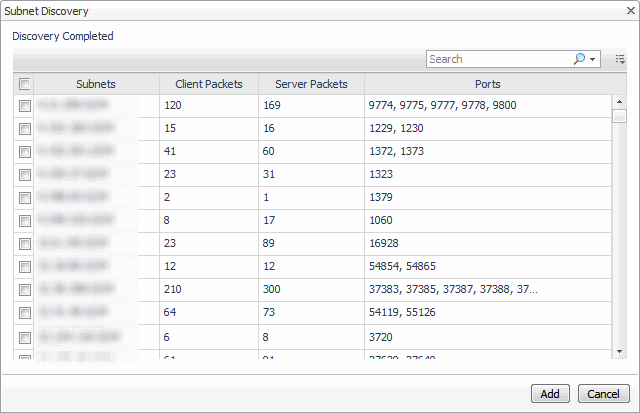Click the search magnifying glass icon
Viewport: 640px width, 413px height.
[x=579, y=59]
